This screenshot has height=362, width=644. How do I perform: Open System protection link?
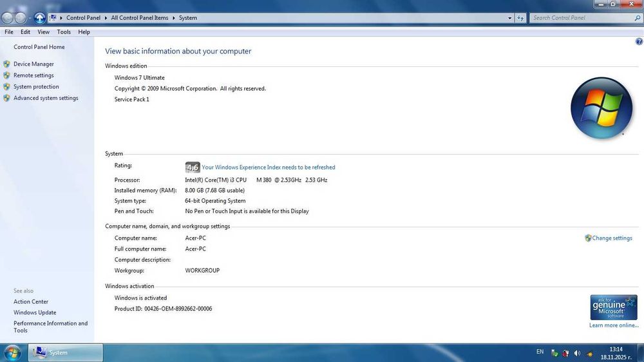[x=36, y=87]
